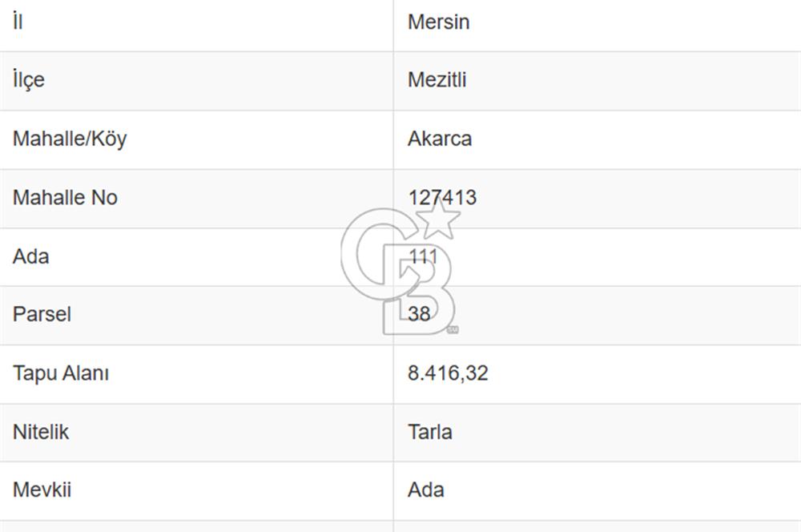Image resolution: width=801 pixels, height=532 pixels.
Task: Click the Mevkii value Ada
Action: [x=426, y=490]
